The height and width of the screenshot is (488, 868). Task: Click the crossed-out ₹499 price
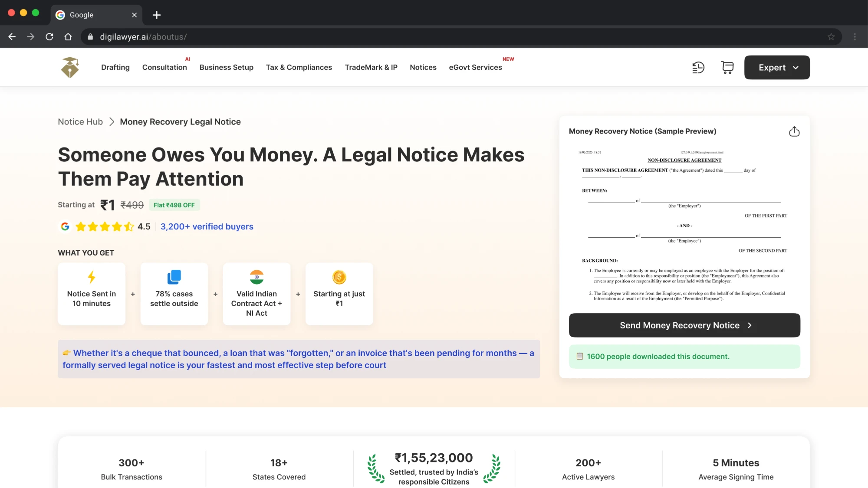[x=132, y=205]
